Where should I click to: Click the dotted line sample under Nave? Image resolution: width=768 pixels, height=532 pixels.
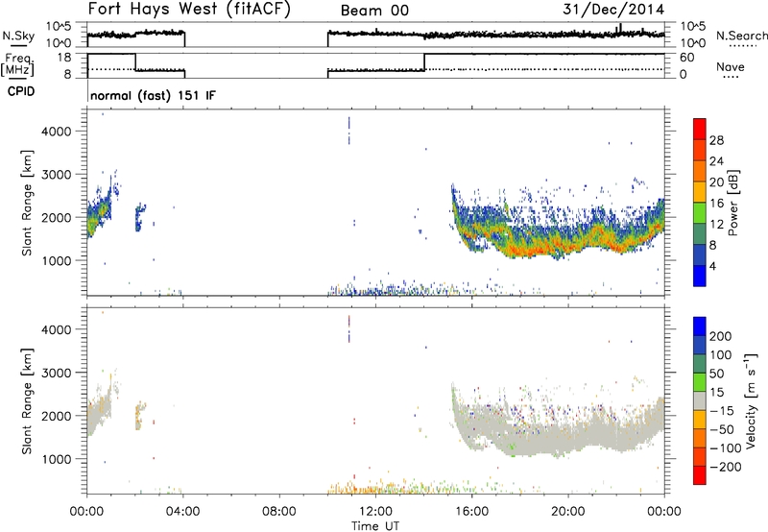point(731,78)
